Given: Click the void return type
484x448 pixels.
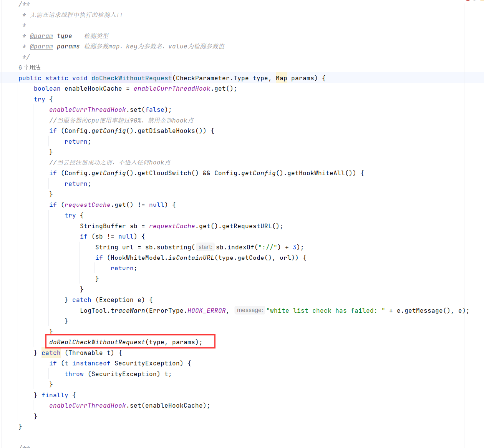Looking at the screenshot, I should [x=80, y=78].
